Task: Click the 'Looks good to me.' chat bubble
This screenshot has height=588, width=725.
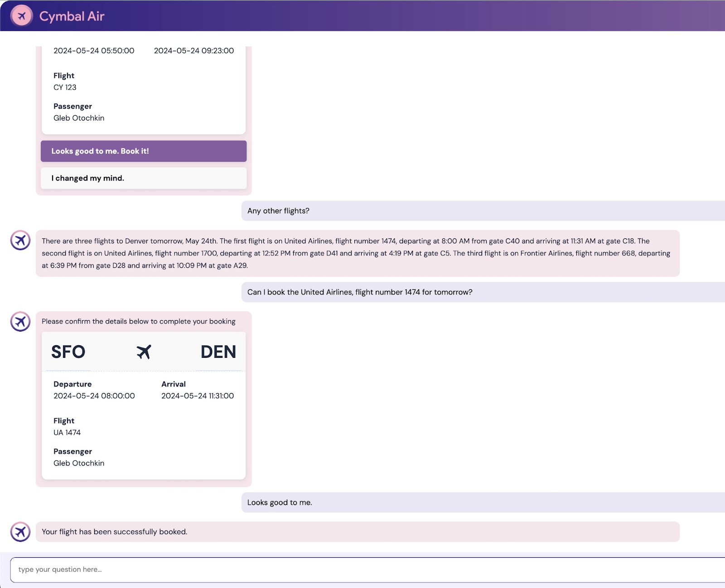Action: [280, 502]
